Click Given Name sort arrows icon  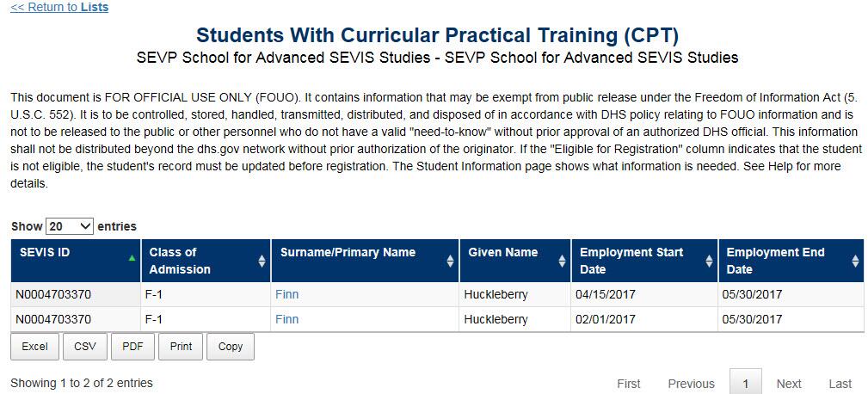pos(562,262)
